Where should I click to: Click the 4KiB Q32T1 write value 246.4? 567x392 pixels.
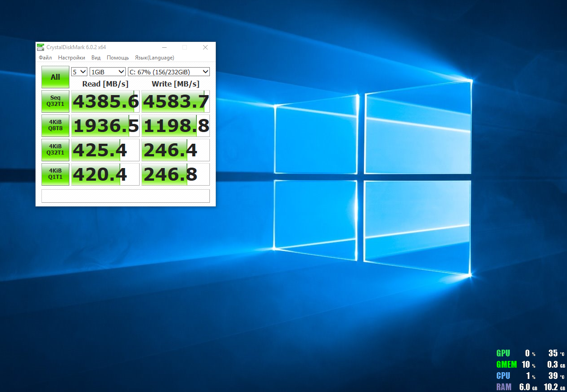[x=176, y=150]
